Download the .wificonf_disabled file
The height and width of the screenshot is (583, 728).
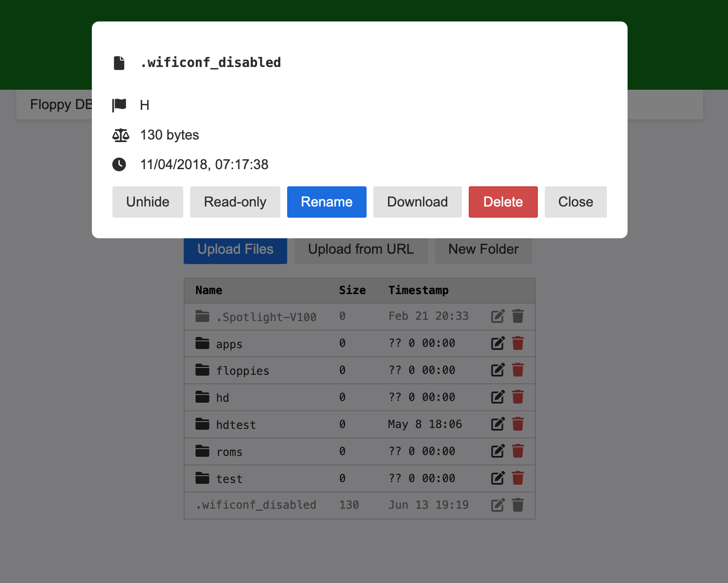418,202
